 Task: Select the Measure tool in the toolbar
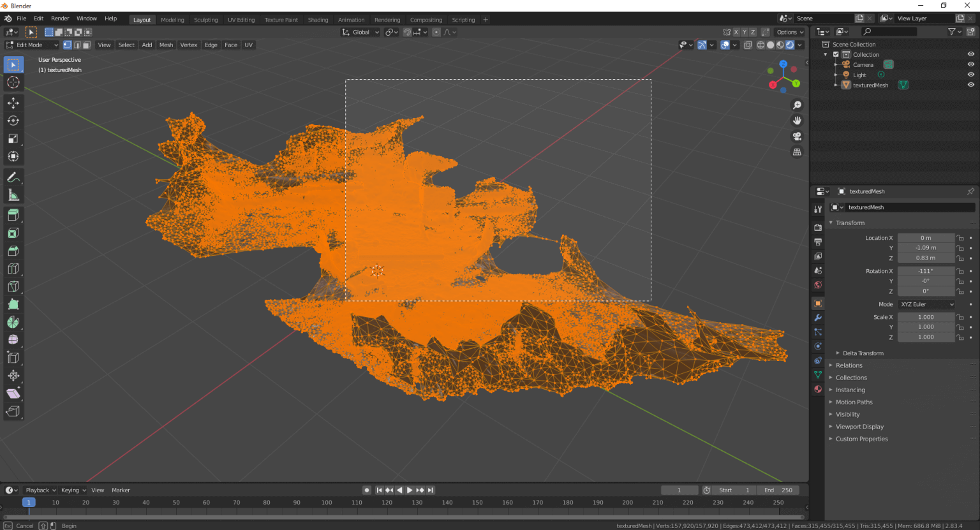tap(13, 195)
